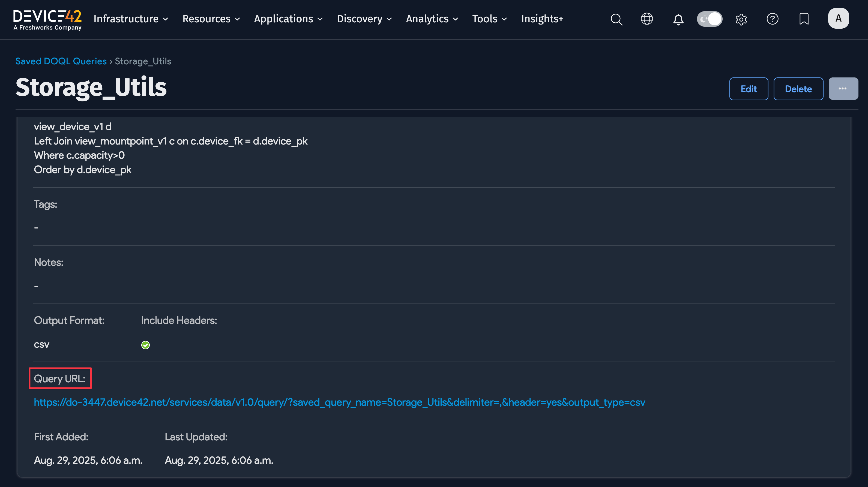Switch the dark mode toggle
Screen dimensions: 868x487
pyautogui.click(x=710, y=19)
